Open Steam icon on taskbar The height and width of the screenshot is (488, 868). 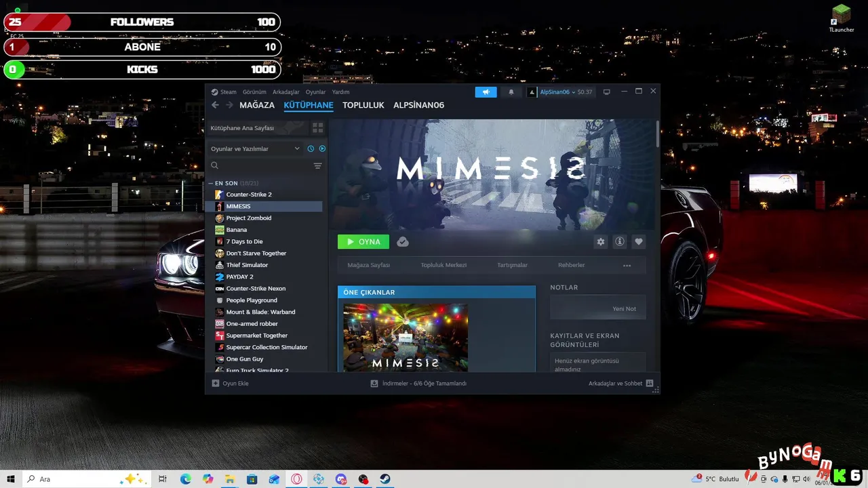click(x=384, y=479)
